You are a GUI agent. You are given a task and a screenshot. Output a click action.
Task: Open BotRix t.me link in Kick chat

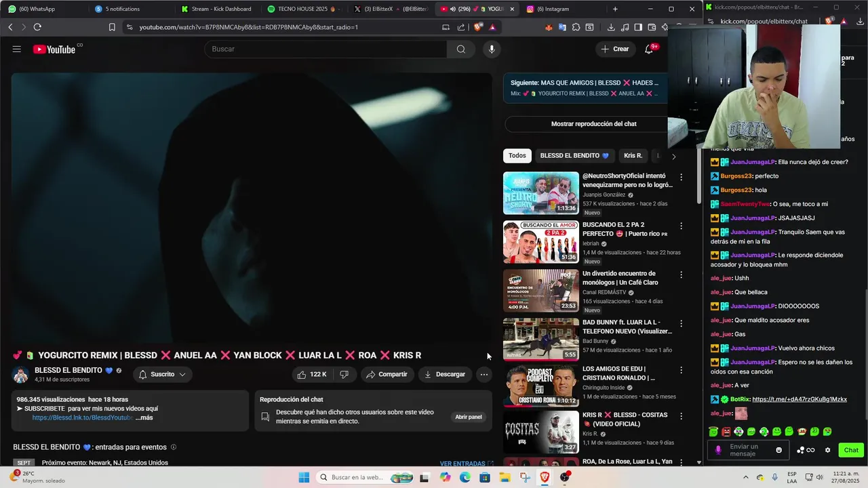(x=800, y=399)
